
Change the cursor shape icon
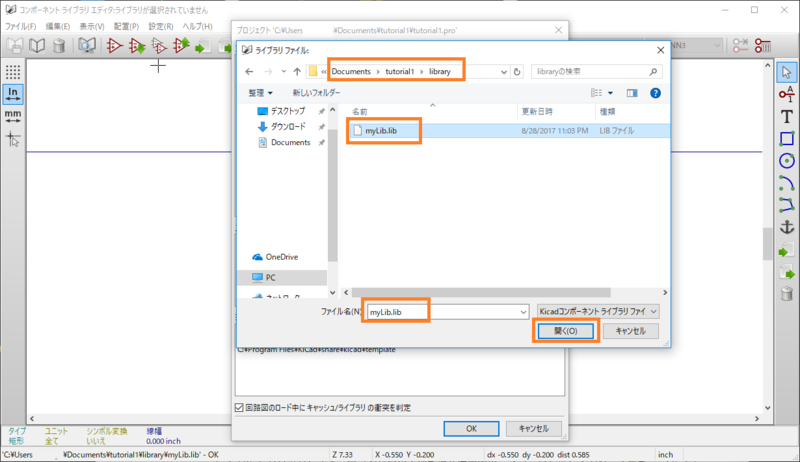(13, 138)
